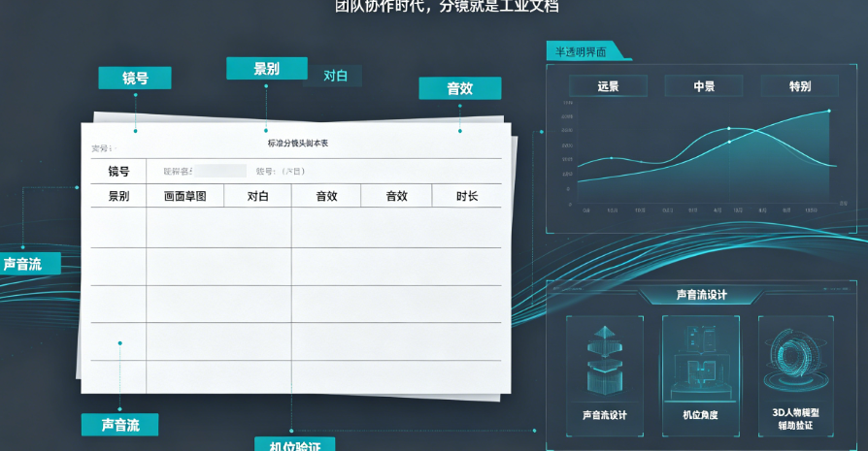The height and width of the screenshot is (451, 868).
Task: Click the 机位角度 card caption
Action: point(700,414)
